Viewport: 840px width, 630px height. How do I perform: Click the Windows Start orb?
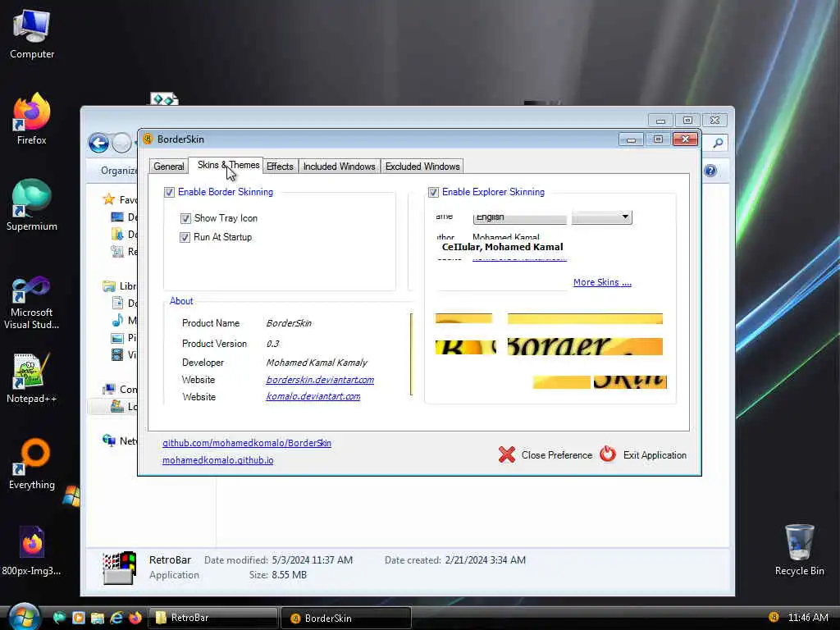(x=24, y=617)
